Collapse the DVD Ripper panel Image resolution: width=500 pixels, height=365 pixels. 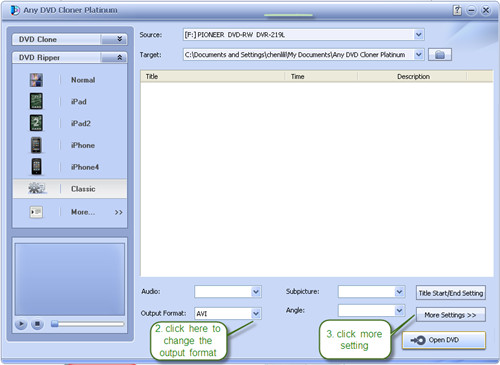pos(114,58)
